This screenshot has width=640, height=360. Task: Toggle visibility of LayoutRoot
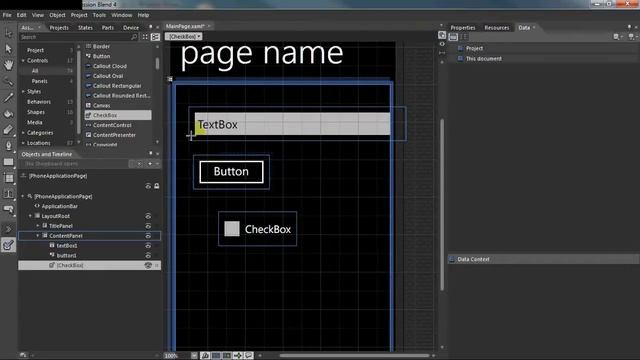[148, 216]
